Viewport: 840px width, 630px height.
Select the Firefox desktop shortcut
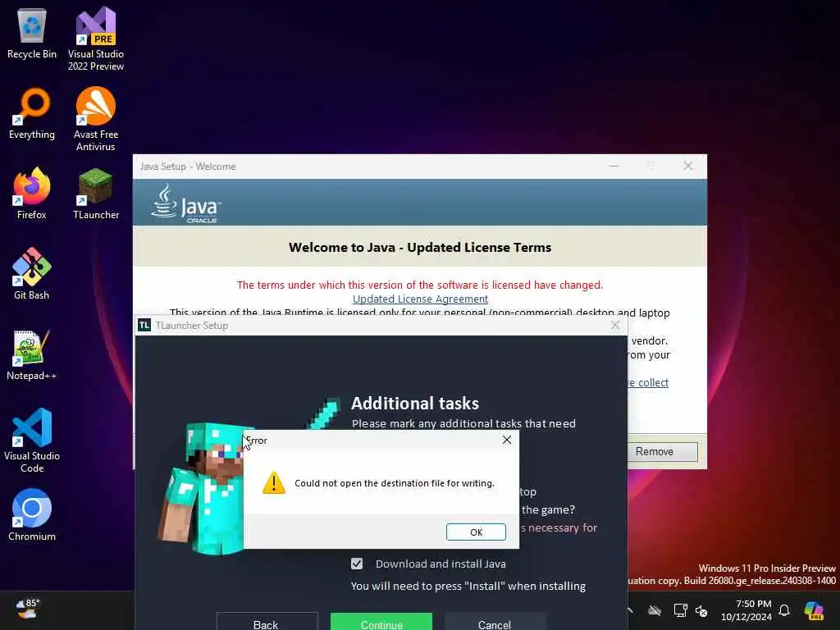click(x=32, y=194)
